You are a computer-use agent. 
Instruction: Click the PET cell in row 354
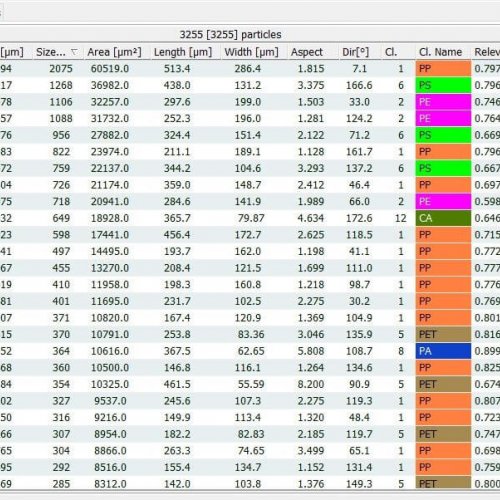[x=443, y=384]
